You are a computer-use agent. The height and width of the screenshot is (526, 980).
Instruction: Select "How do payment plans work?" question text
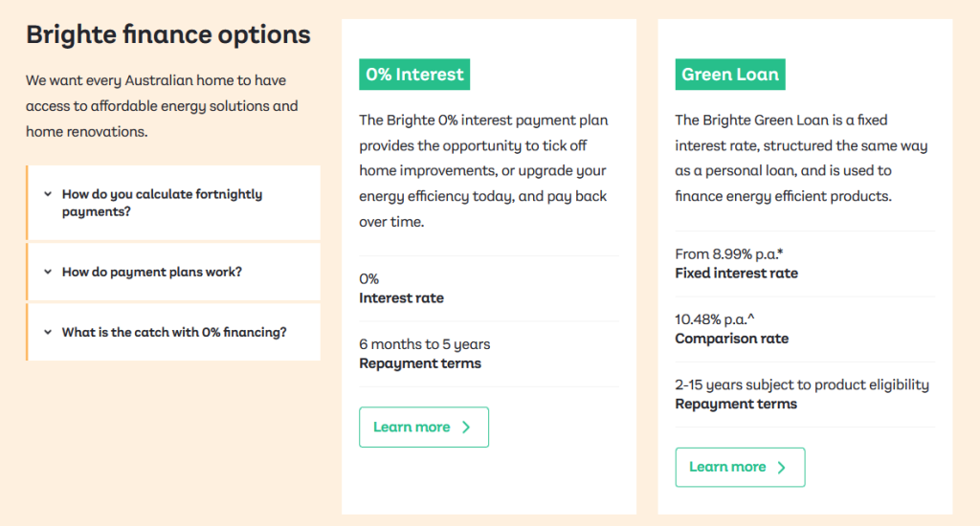(151, 272)
